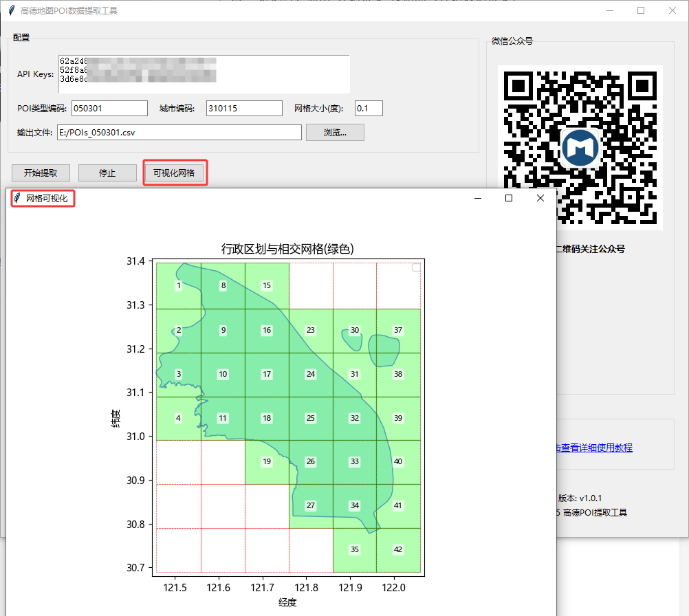Click grid cell label 35 on chart
The height and width of the screenshot is (616, 689).
click(x=355, y=549)
